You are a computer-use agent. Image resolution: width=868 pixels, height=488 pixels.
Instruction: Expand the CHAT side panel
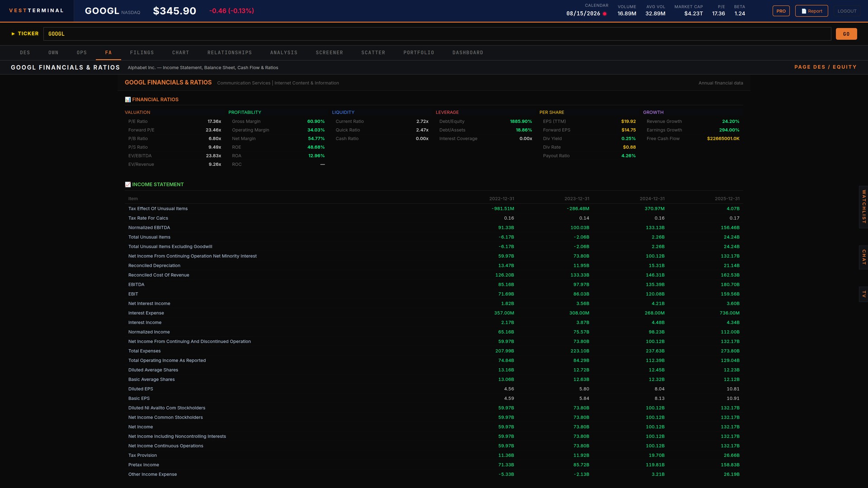point(863,257)
